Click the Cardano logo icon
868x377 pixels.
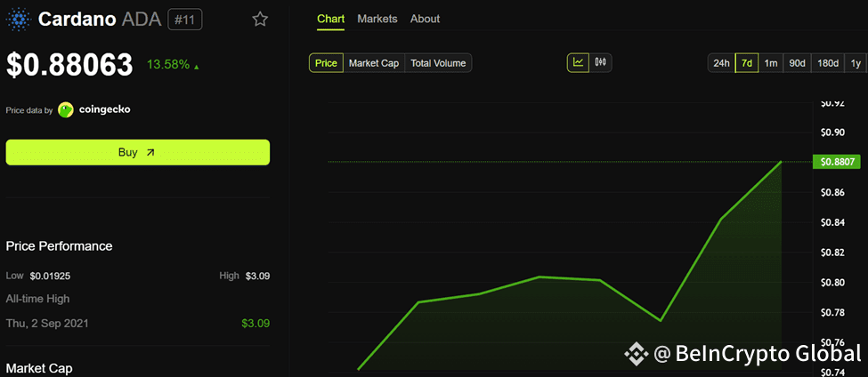(x=20, y=20)
